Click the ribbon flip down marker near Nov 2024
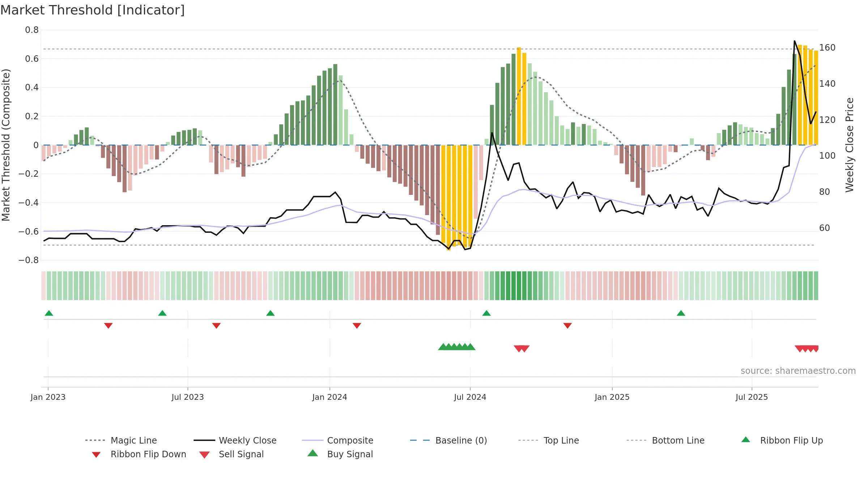The image size is (868, 488). click(567, 326)
